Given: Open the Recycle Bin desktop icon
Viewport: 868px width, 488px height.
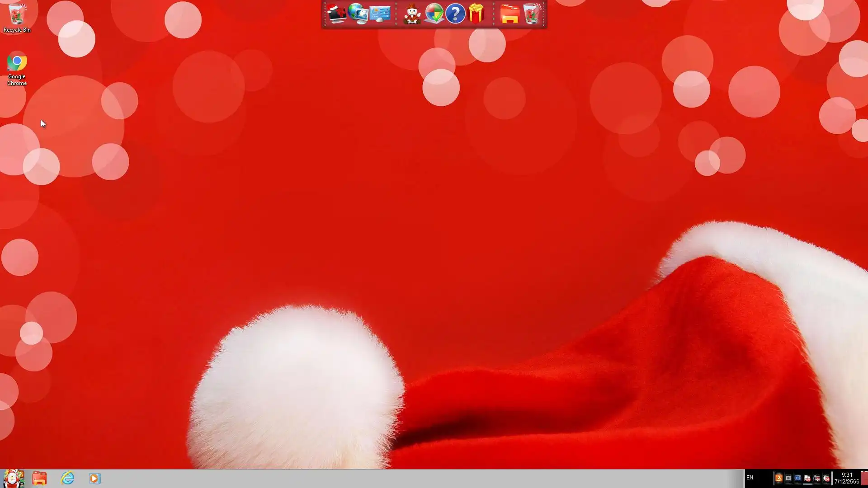Looking at the screenshot, I should (17, 18).
